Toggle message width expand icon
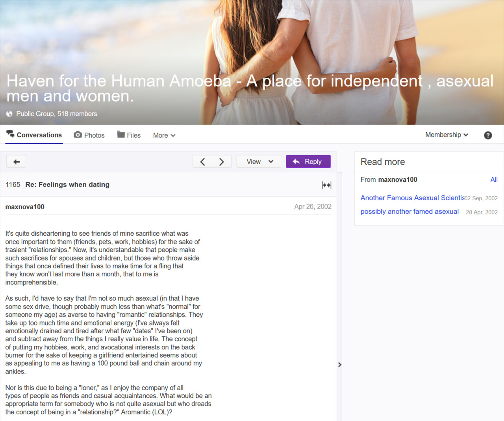The image size is (504, 421). coord(326,185)
